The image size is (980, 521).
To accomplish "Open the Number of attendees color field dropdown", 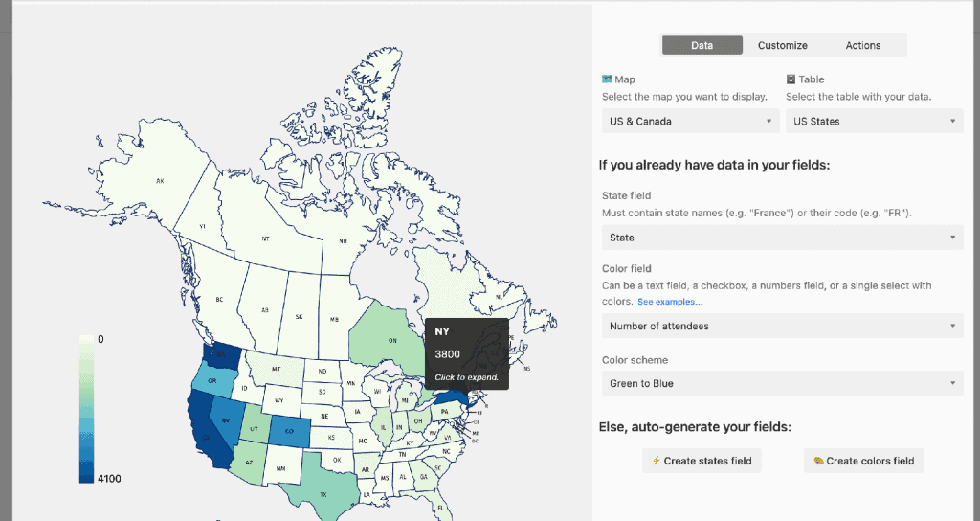I will (783, 326).
